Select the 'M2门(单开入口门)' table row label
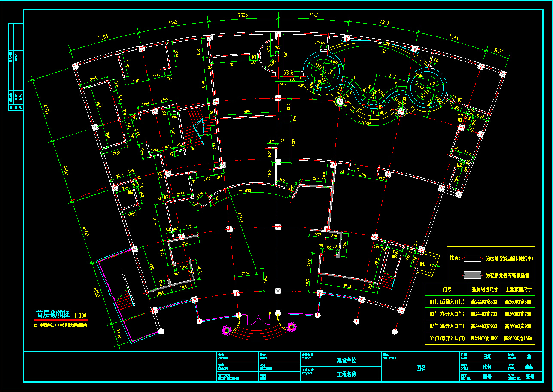 click(447, 314)
